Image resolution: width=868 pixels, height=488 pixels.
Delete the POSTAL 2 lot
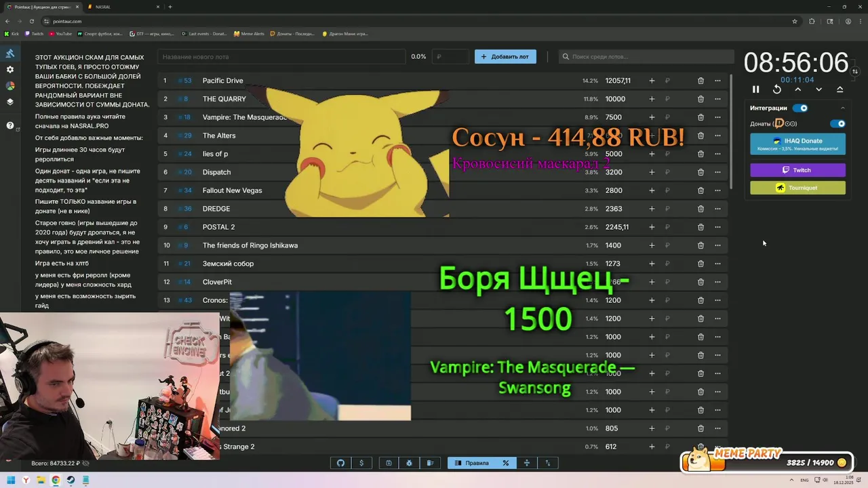tap(701, 227)
